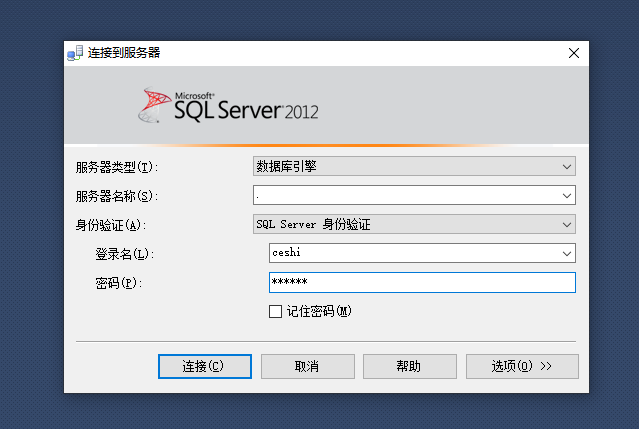Click the 连接到服务器 title text
639x429 pixels.
(x=124, y=53)
